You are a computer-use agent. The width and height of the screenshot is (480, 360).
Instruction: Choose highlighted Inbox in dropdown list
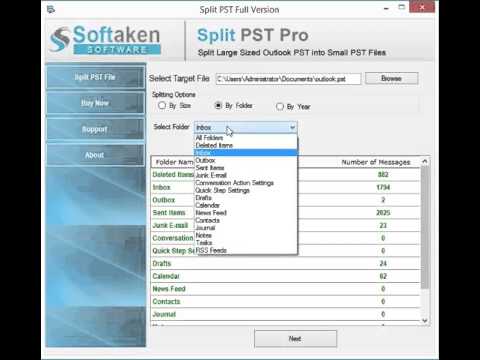click(x=246, y=153)
